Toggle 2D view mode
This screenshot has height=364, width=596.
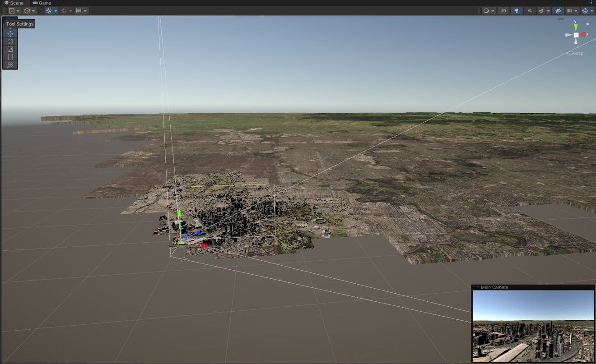(503, 11)
